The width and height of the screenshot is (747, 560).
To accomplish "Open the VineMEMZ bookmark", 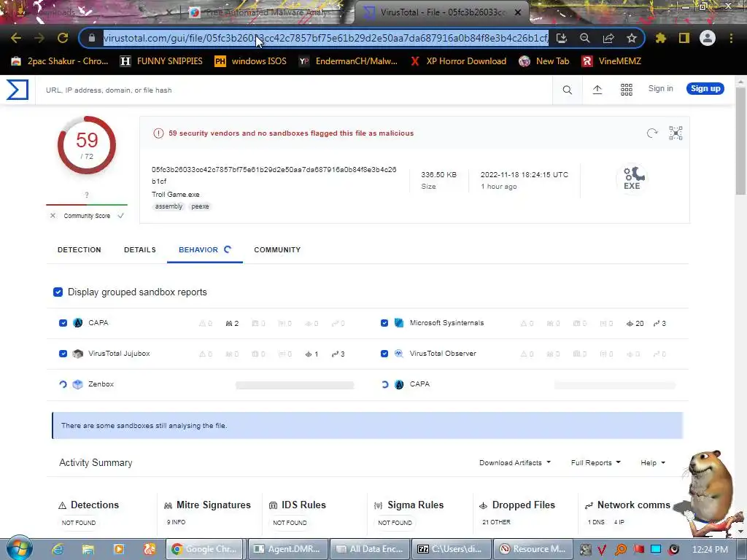I will pos(611,61).
